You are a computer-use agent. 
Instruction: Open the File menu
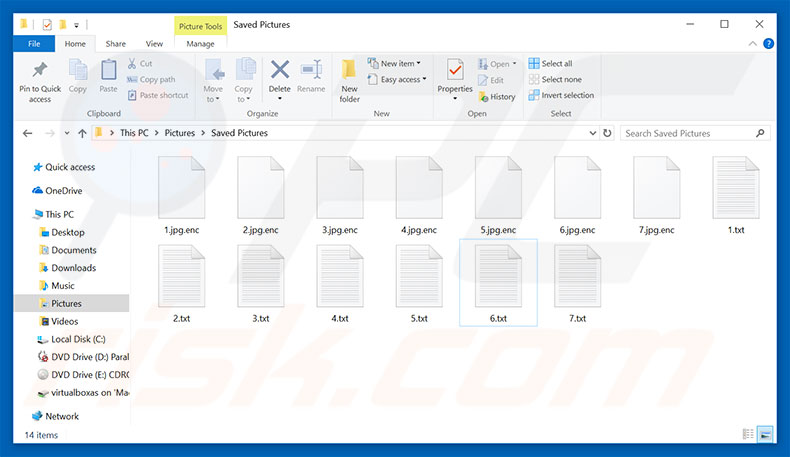pos(34,44)
